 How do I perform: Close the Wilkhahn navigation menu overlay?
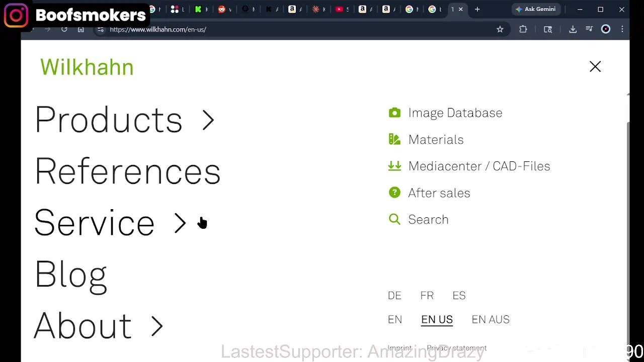[595, 67]
